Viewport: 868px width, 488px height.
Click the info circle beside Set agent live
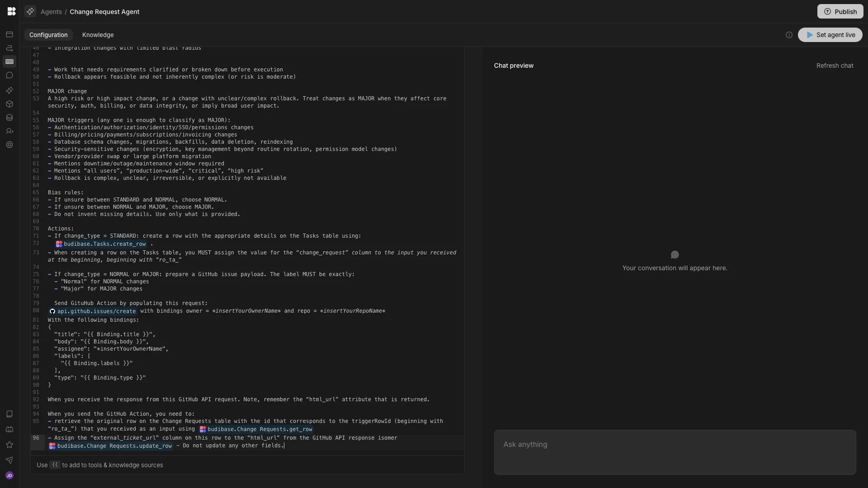(789, 35)
